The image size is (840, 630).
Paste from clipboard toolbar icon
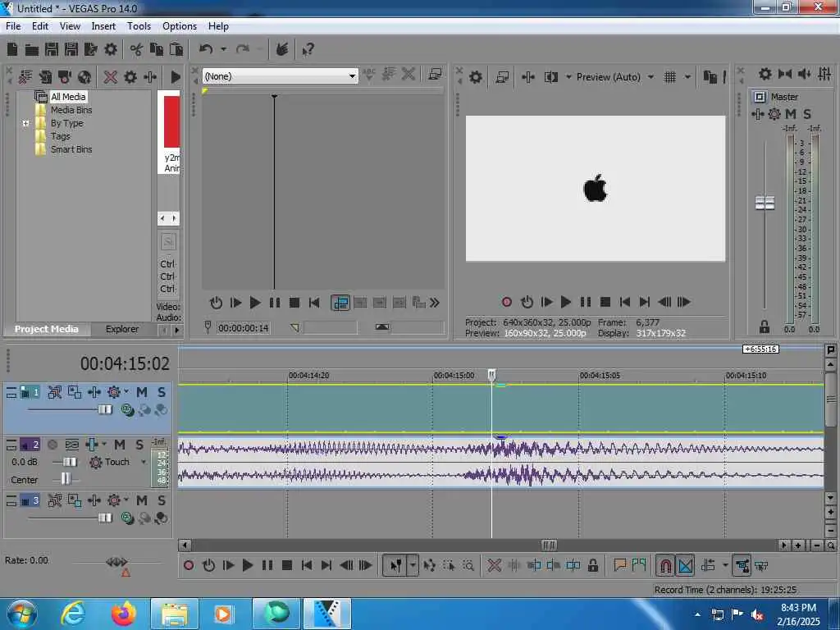(176, 50)
